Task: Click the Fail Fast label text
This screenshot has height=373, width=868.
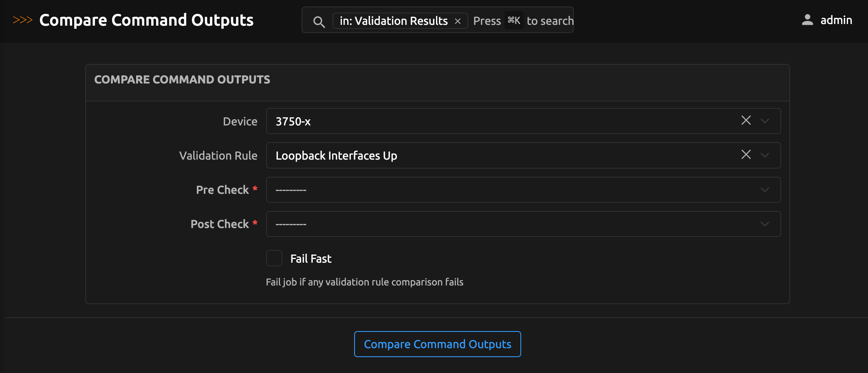Action: tap(311, 259)
